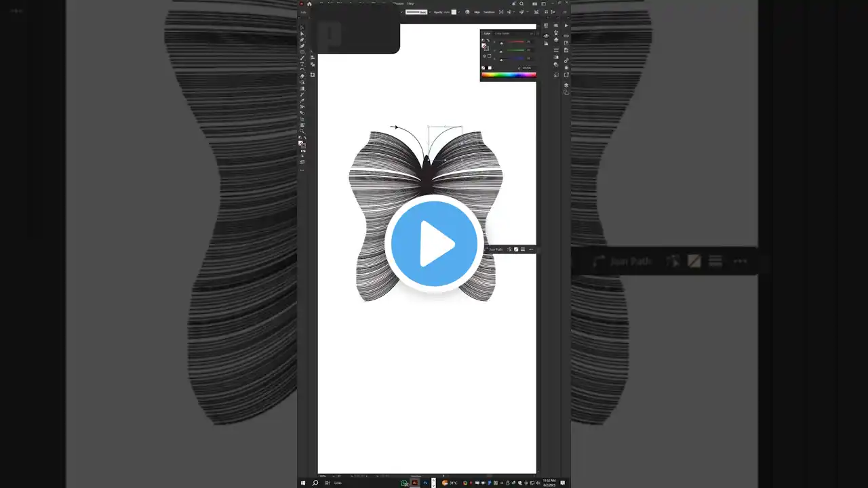The width and height of the screenshot is (868, 488).
Task: Open the Windows Start menu
Action: pyautogui.click(x=303, y=483)
